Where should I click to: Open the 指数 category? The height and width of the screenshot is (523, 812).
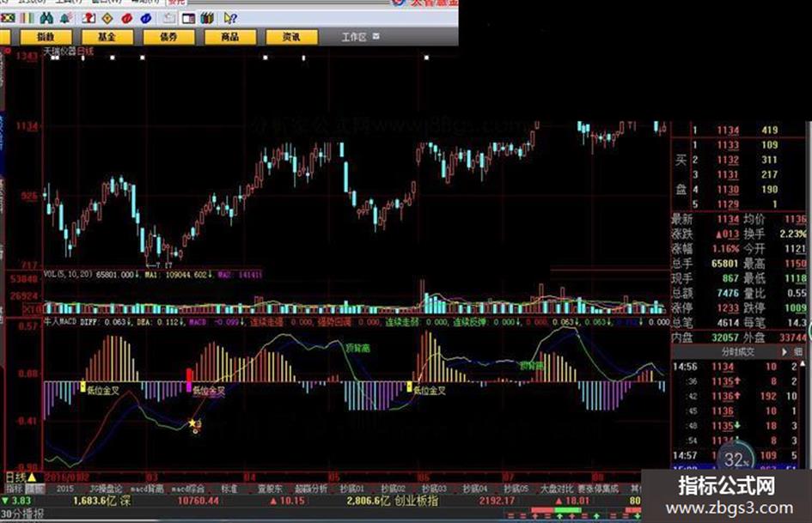[46, 37]
